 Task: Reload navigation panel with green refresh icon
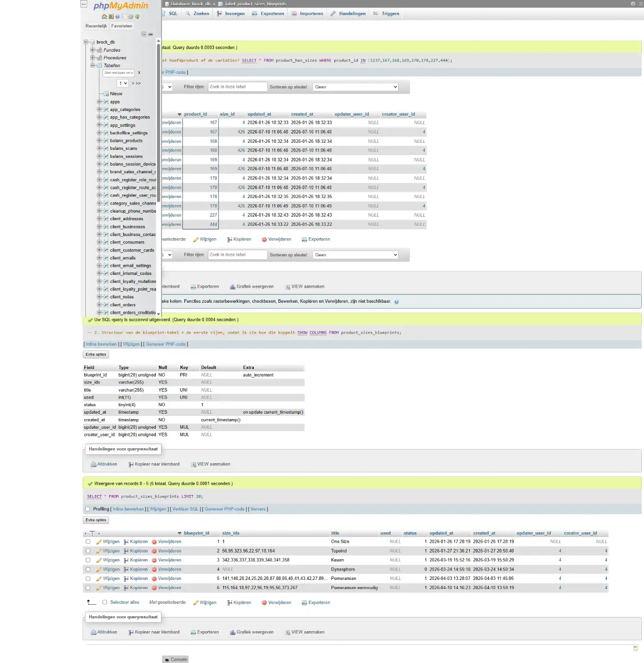pyautogui.click(x=137, y=17)
